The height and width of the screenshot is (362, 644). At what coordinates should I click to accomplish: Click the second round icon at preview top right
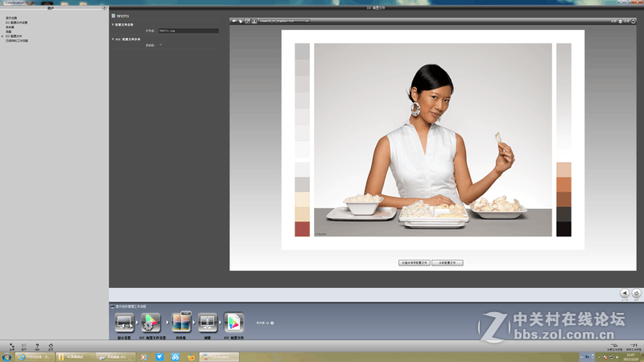click(x=633, y=22)
